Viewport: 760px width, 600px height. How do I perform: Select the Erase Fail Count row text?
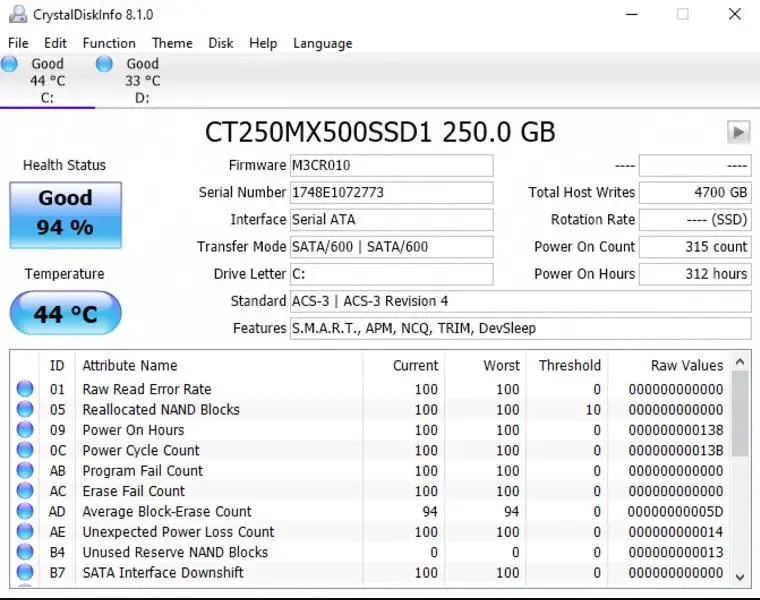coord(134,491)
